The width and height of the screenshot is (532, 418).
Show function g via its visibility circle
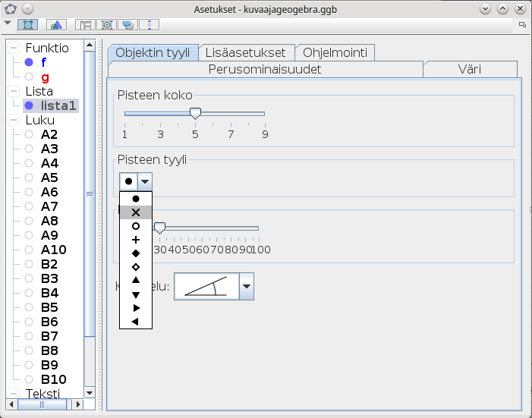pos(29,77)
